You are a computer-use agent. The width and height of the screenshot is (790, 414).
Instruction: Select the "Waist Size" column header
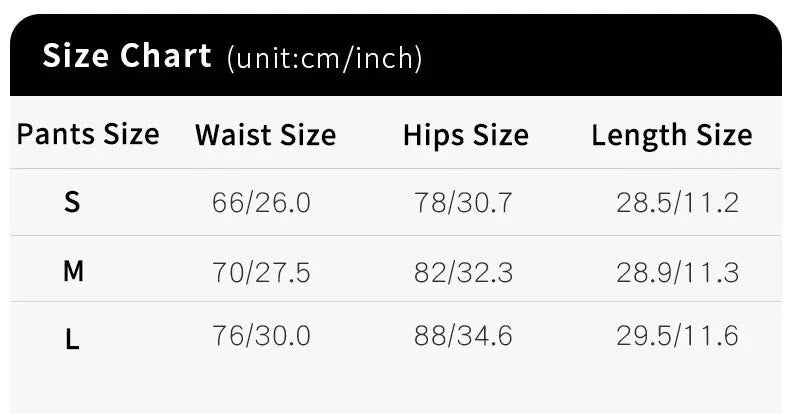coord(265,135)
